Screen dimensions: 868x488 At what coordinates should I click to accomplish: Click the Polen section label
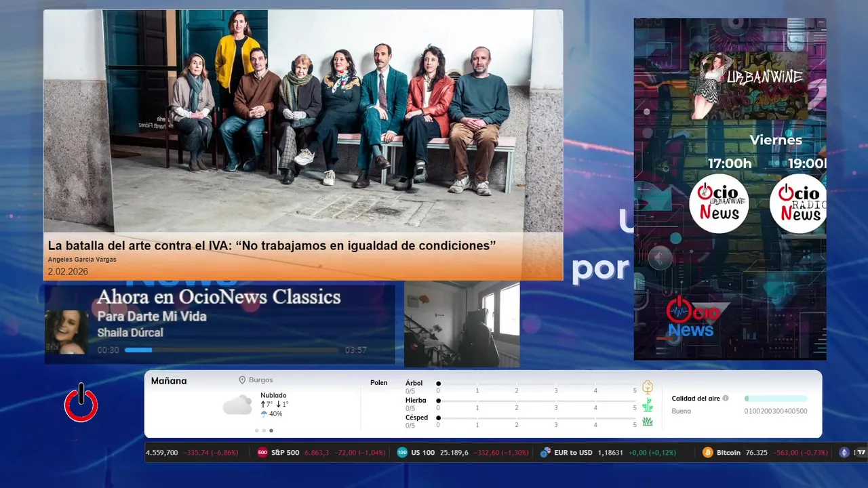click(378, 383)
